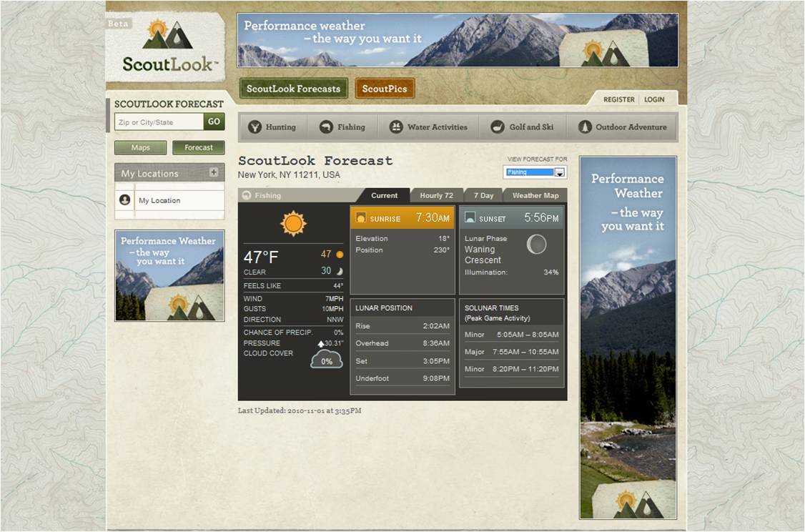Click the Zip or City/State field
This screenshot has width=805, height=532.
pos(159,122)
